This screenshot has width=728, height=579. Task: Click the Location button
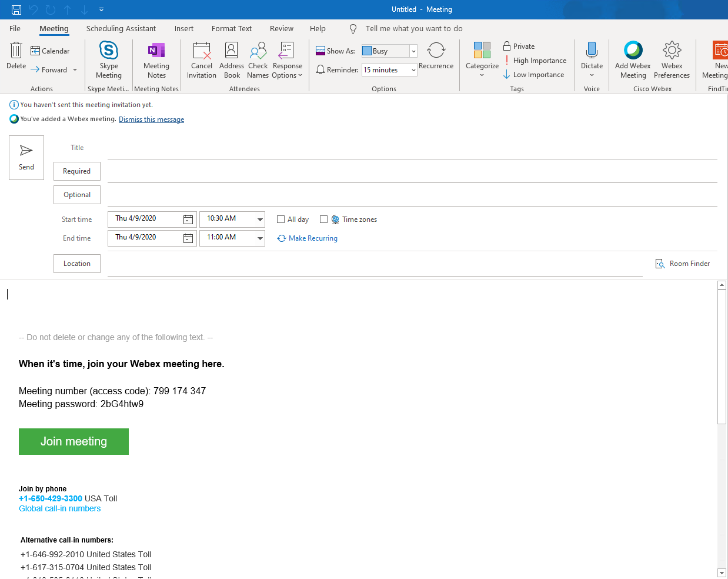tap(77, 264)
